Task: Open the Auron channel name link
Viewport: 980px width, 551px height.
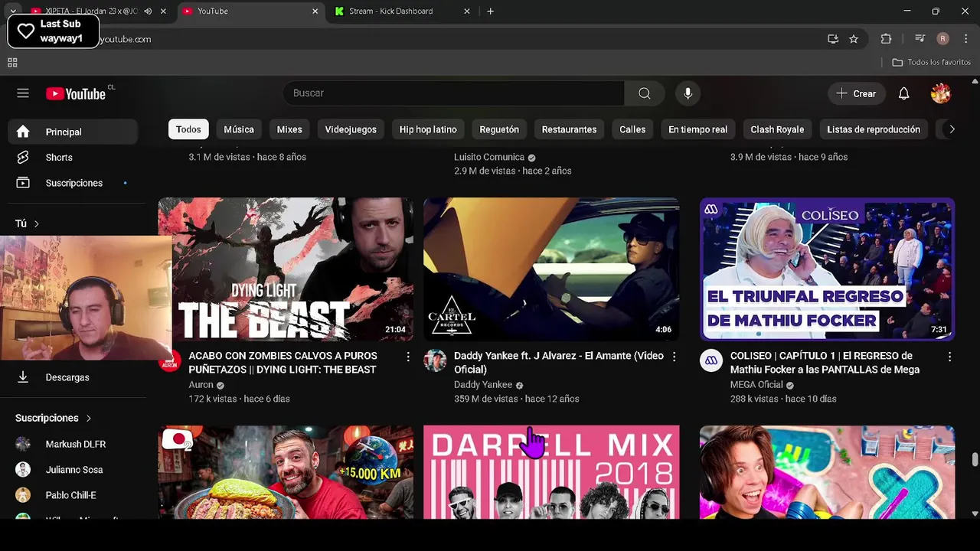Action: (201, 385)
